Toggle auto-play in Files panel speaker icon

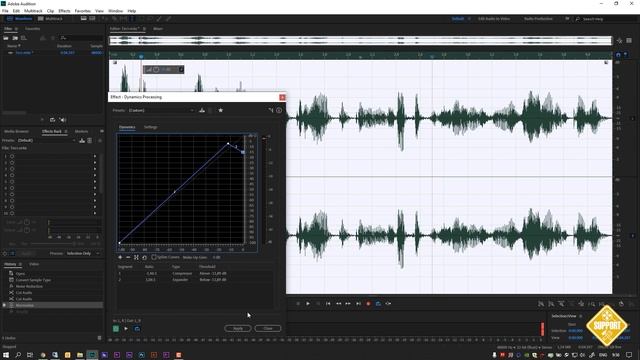coord(63,120)
